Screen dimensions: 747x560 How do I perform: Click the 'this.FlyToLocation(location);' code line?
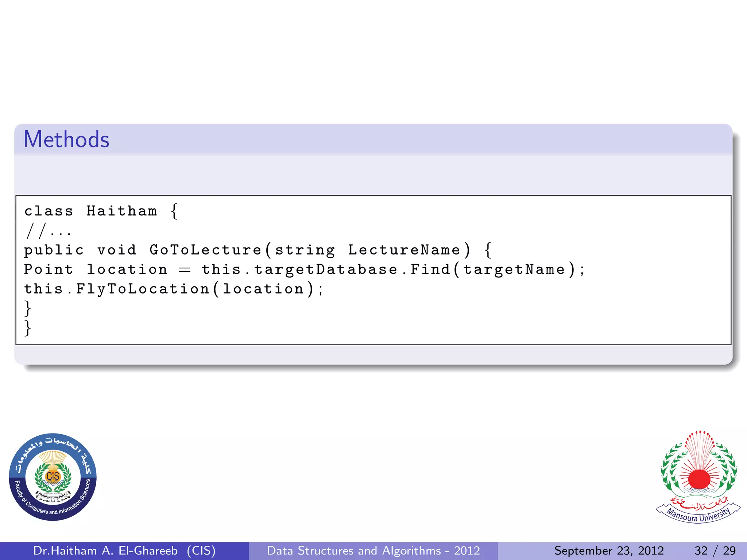pos(174,289)
